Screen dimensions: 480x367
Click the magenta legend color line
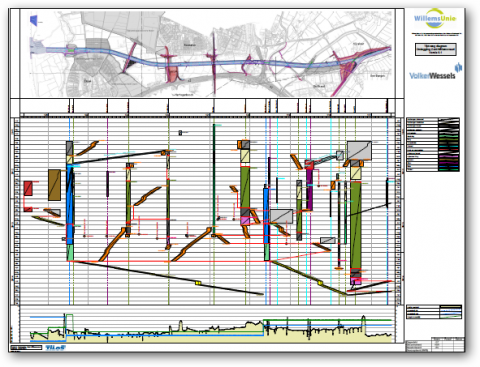click(x=449, y=156)
